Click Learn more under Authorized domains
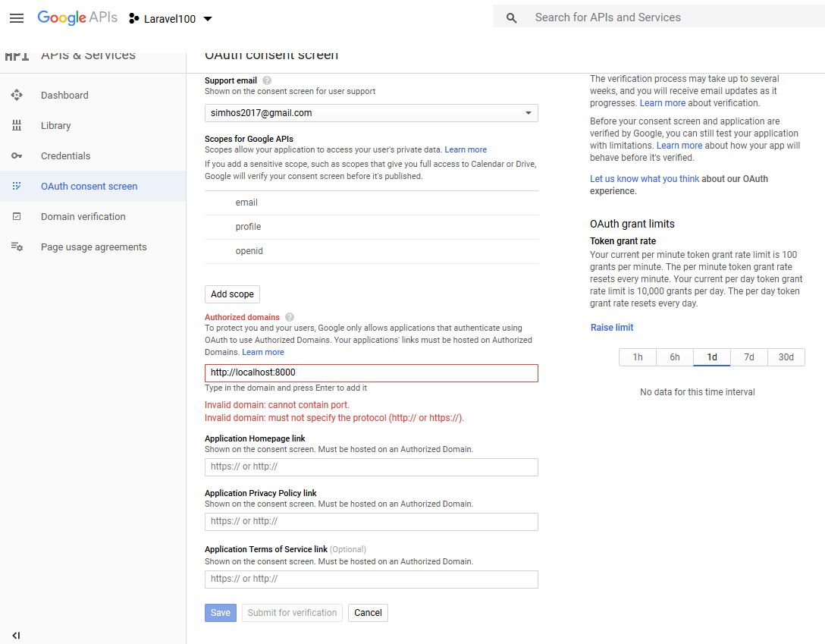The height and width of the screenshot is (644, 825). 263,352
